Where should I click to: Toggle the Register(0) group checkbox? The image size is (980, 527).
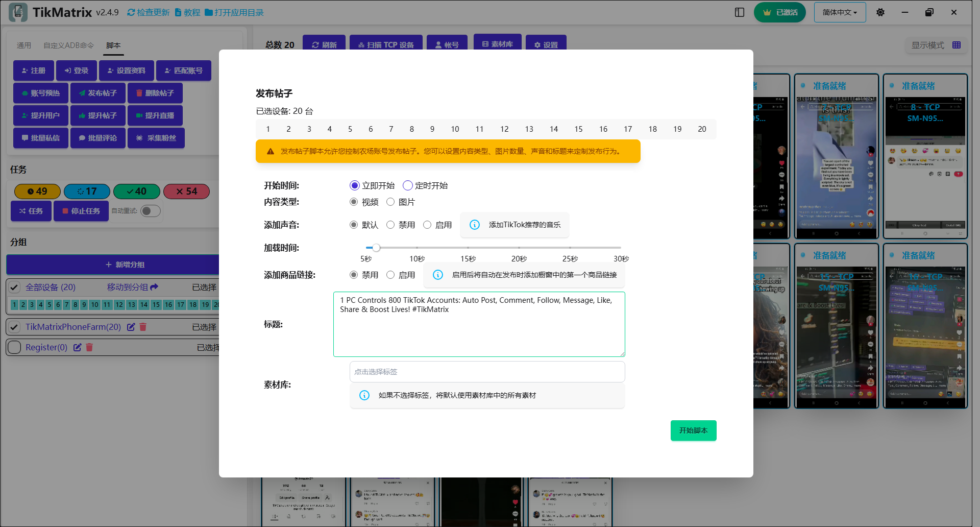[x=14, y=347]
